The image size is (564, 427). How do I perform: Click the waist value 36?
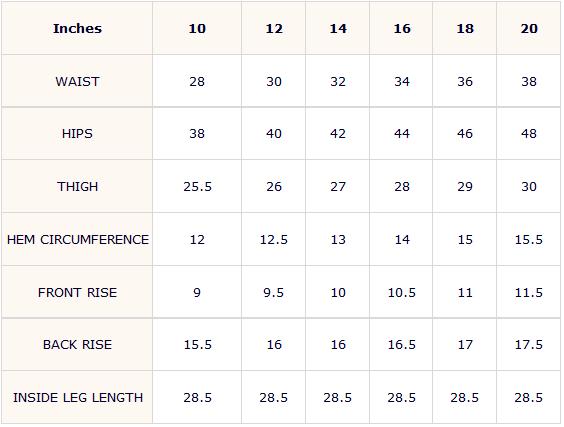(x=465, y=82)
